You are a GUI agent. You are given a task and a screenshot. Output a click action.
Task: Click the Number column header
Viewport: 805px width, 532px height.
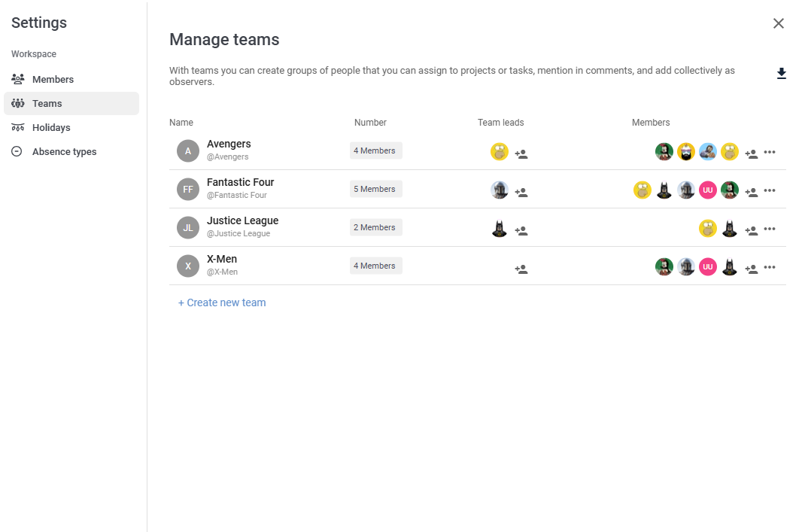(370, 122)
